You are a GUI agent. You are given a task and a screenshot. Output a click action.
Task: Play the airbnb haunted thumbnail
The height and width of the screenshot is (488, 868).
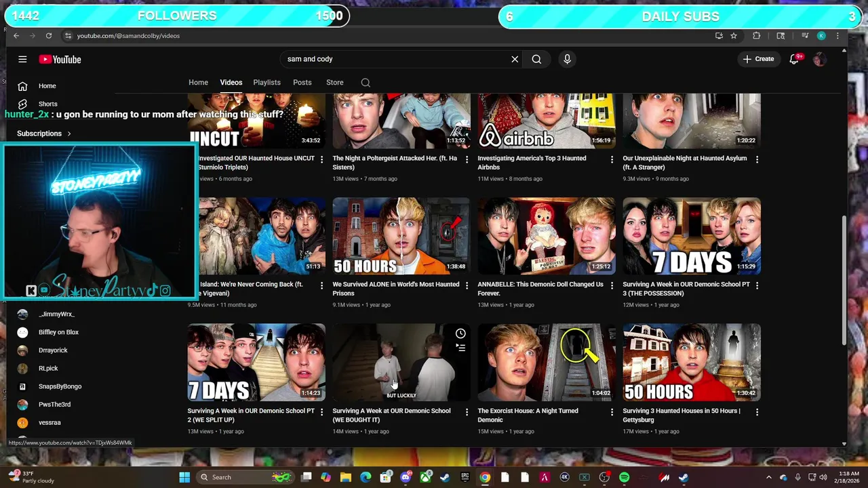[x=547, y=121]
